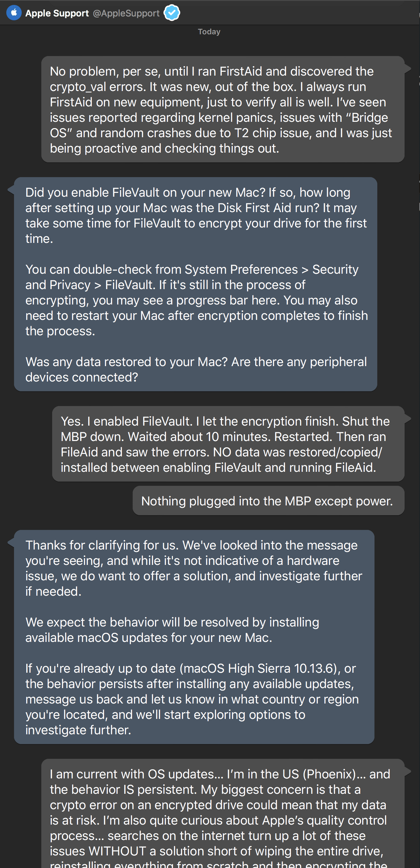420x868 pixels.
Task: Click the paragraph about System Preferences > Security
Action: pyautogui.click(x=196, y=300)
